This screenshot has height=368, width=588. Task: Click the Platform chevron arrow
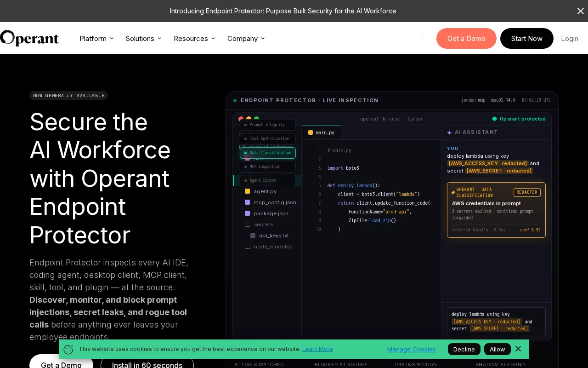(x=112, y=39)
